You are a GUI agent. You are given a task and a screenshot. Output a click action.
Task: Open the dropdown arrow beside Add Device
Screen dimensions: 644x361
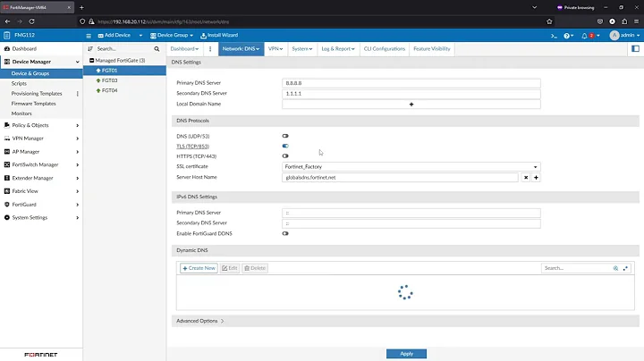140,36
